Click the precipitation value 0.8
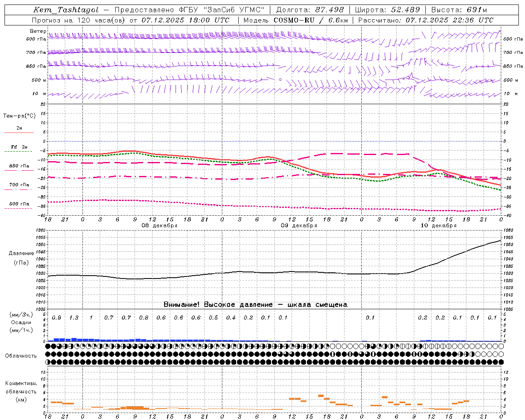The width and height of the screenshot is (525, 420). 144,318
